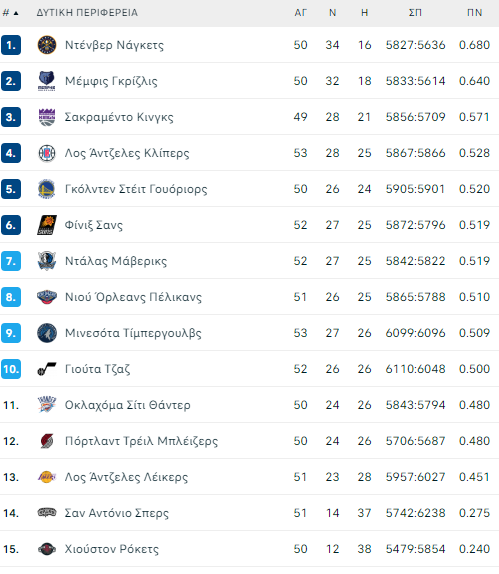Viewport: 499px width, 574px height.
Task: Sort table by ΣΠ column header
Action: coord(415,13)
